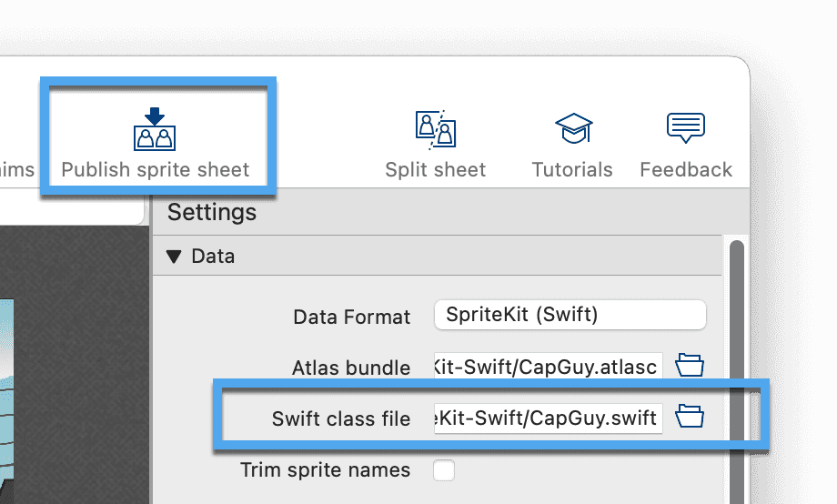Click the settings panel vertical scrollbar
Viewport: 837px width, 504px height.
tap(737, 372)
